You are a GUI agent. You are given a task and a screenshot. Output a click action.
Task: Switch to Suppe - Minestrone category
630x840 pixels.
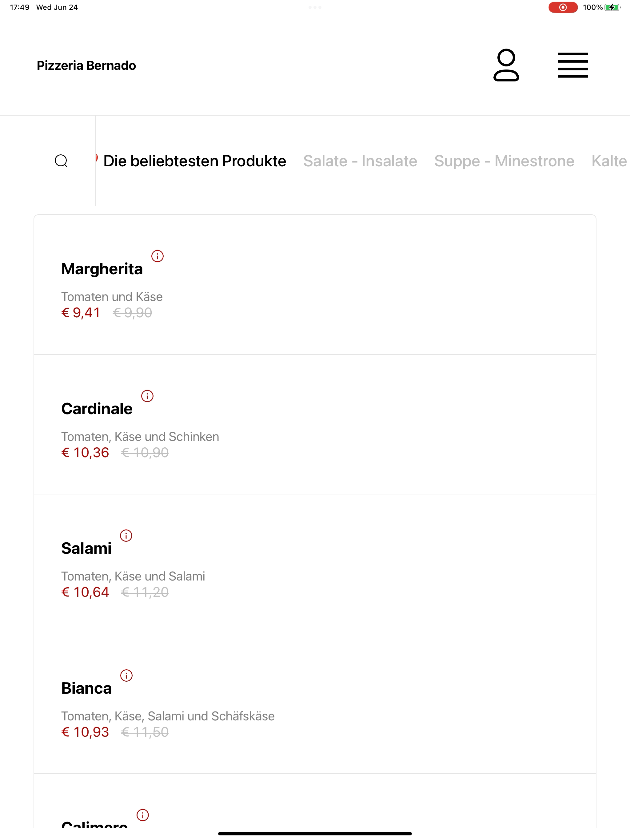504,161
